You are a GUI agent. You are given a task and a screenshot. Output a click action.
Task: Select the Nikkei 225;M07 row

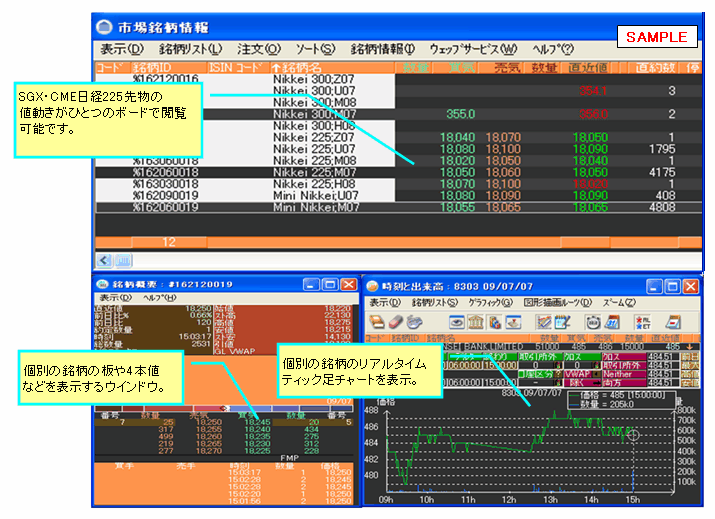(x=398, y=172)
